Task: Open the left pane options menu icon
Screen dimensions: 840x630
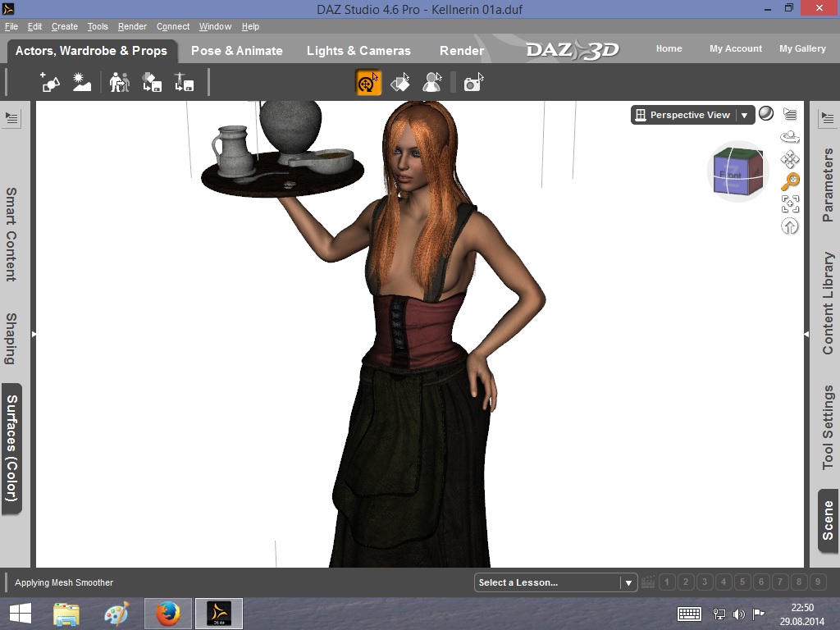Action: 11,118
